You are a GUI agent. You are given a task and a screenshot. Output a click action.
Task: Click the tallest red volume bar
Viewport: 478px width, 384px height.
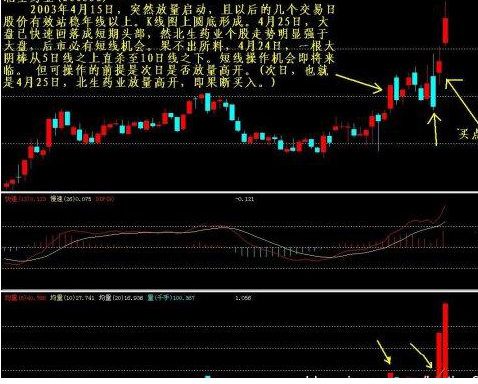(x=445, y=340)
